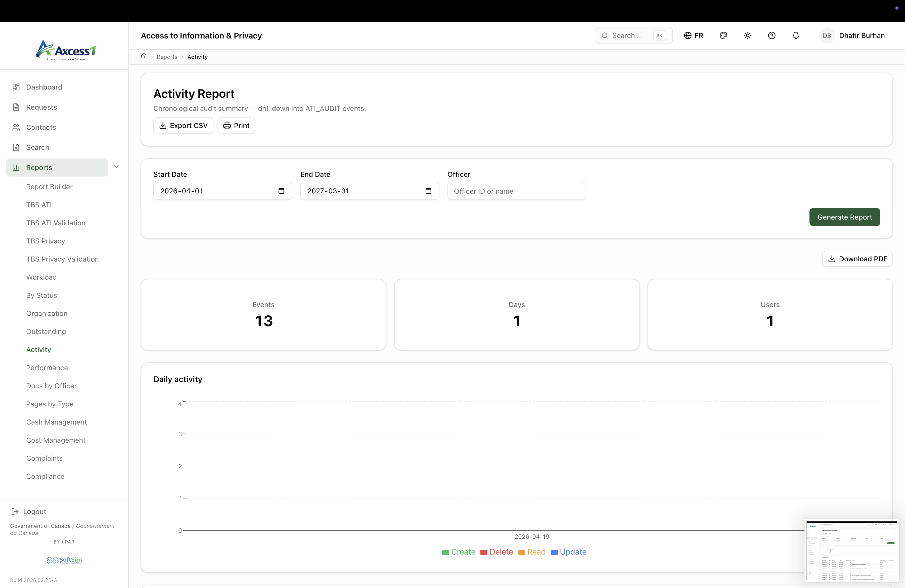Open the theme palette icon

point(723,35)
